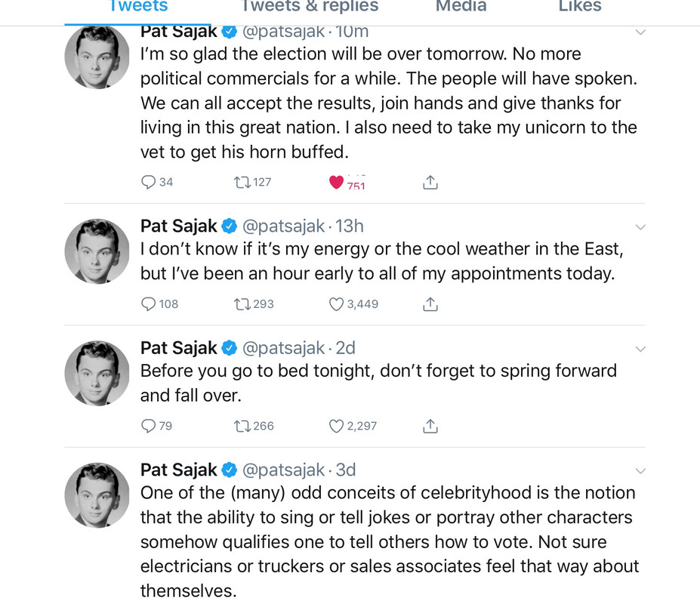Image resolution: width=700 pixels, height=604 pixels.
Task: Like the tweet with 3,449 likes
Action: (337, 304)
